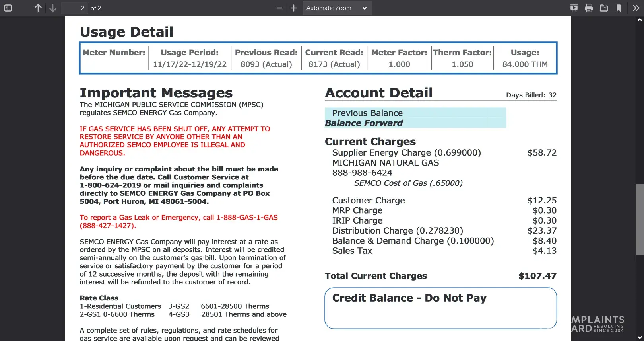Bookmark the current view

coord(619,8)
